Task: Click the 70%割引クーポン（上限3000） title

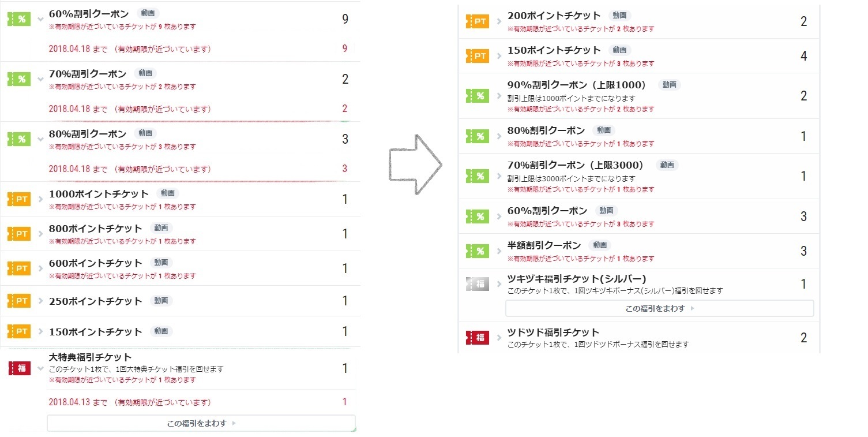Action: (x=578, y=165)
